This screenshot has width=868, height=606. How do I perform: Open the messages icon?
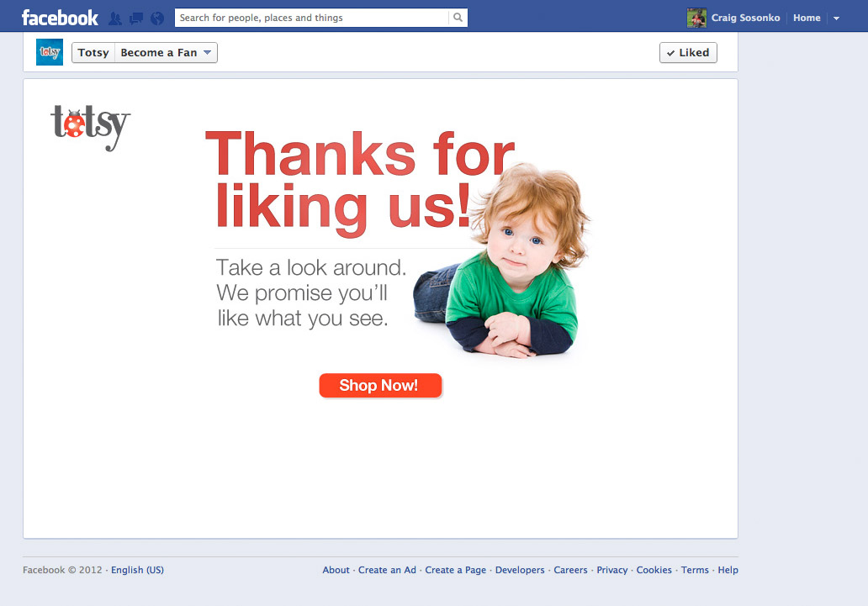pyautogui.click(x=135, y=18)
